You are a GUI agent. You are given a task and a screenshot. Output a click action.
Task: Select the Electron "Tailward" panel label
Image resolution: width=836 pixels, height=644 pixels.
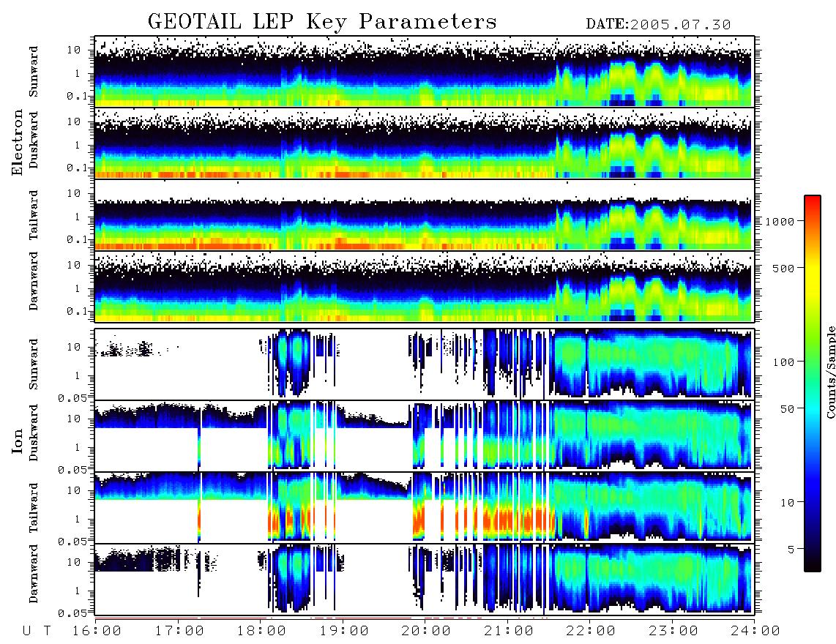[x=34, y=215]
